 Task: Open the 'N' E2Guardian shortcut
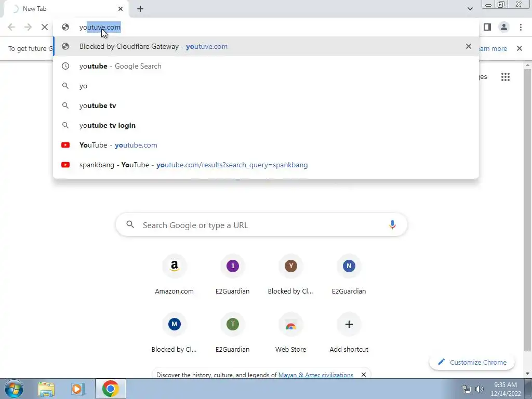click(349, 275)
